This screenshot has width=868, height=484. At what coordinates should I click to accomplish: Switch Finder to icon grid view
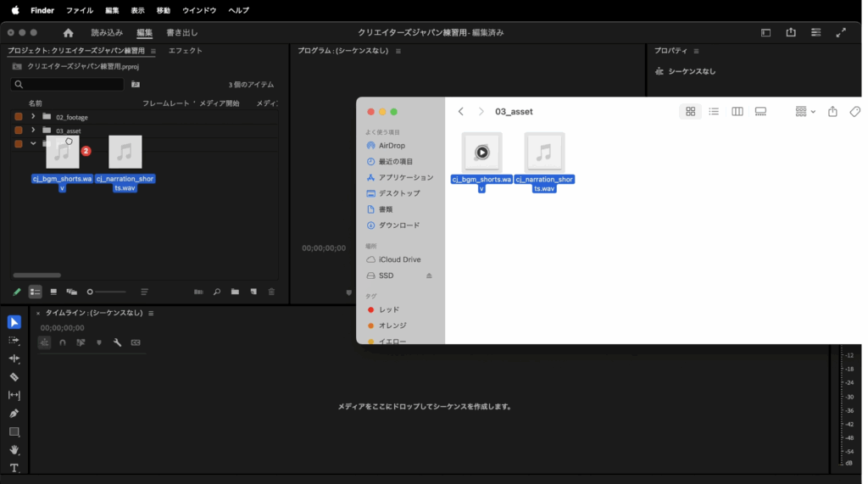click(690, 112)
